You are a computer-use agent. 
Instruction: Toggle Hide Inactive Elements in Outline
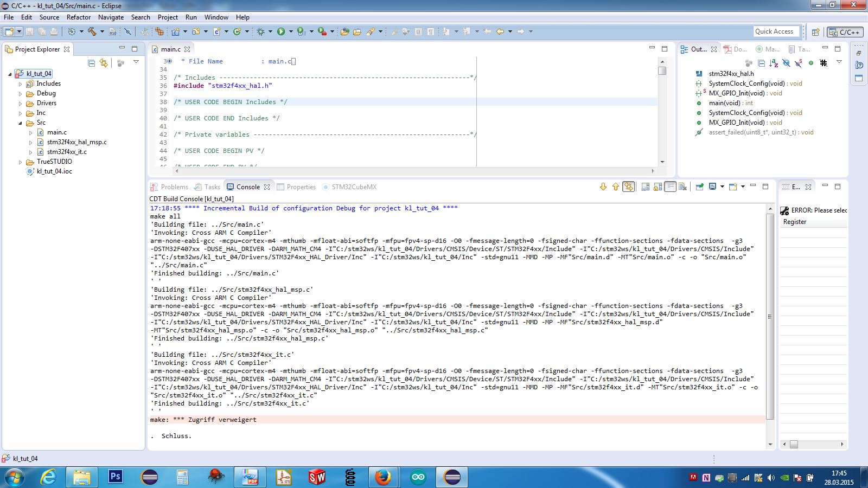pos(824,63)
